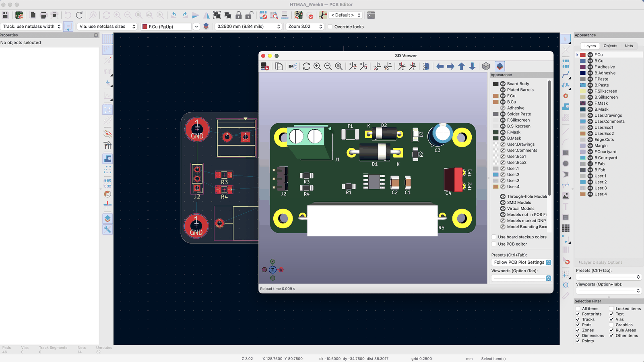Reload the board in the 3D Viewer

(306, 66)
